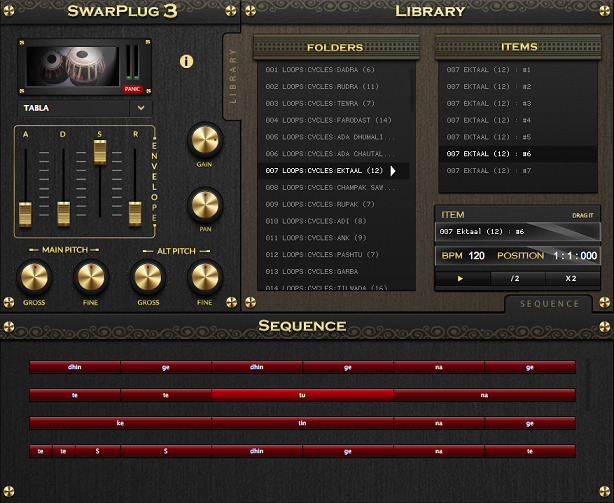
Task: Click the POSITION display 1:1:000
Action: point(575,256)
